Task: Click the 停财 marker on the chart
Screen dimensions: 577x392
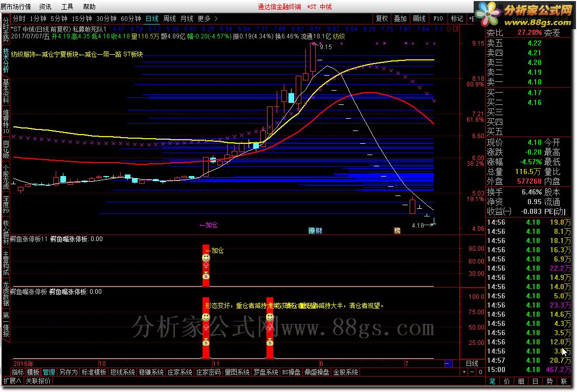Action: tap(316, 230)
